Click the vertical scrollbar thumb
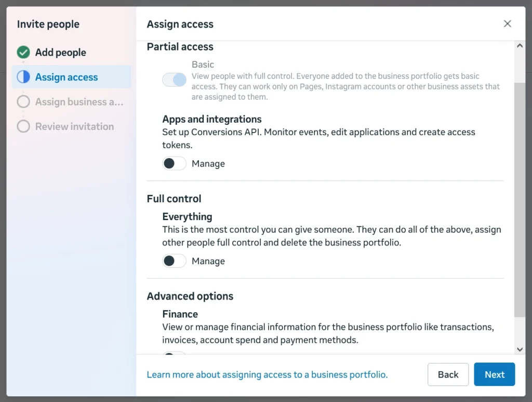Viewport: 532px width, 402px height. [520, 198]
